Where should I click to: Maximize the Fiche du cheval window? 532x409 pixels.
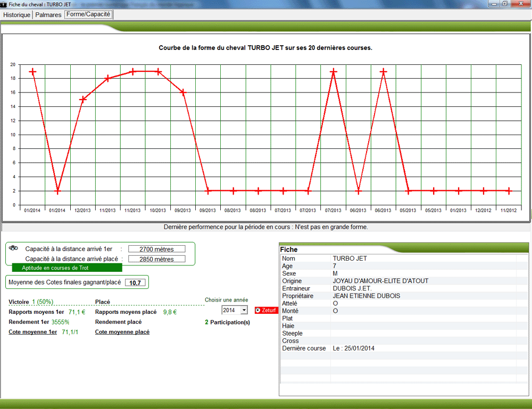coord(505,3)
